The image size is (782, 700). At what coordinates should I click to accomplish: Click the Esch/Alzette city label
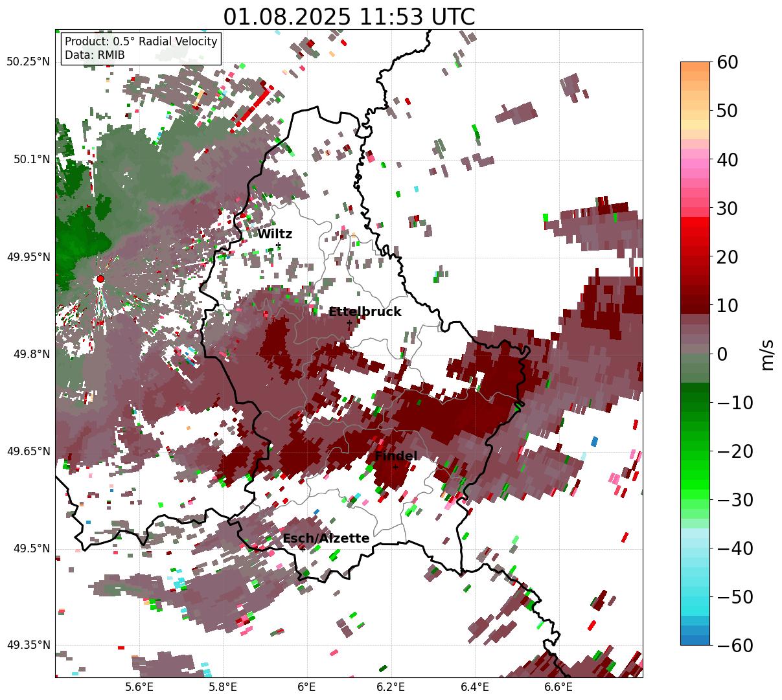[326, 539]
